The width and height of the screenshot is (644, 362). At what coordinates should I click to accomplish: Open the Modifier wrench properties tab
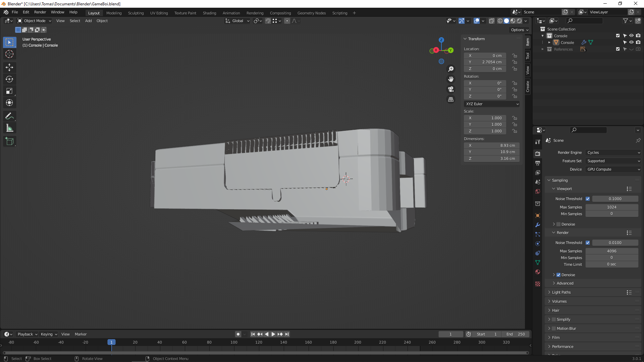coord(538,225)
